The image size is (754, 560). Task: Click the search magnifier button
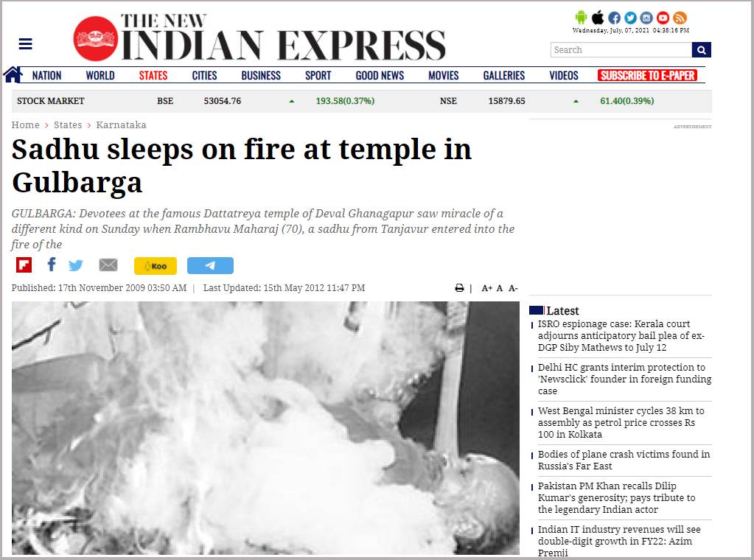pyautogui.click(x=702, y=50)
